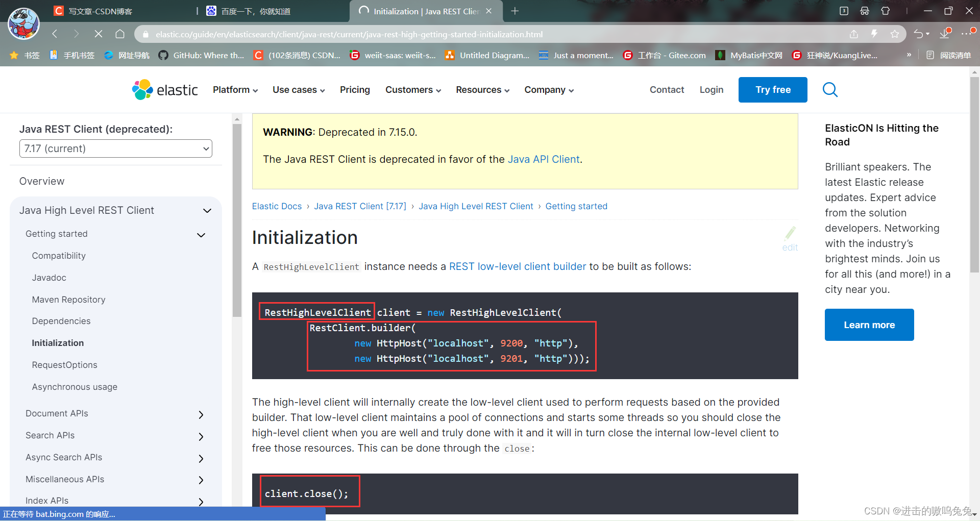Expand the Index APIs section

(201, 501)
